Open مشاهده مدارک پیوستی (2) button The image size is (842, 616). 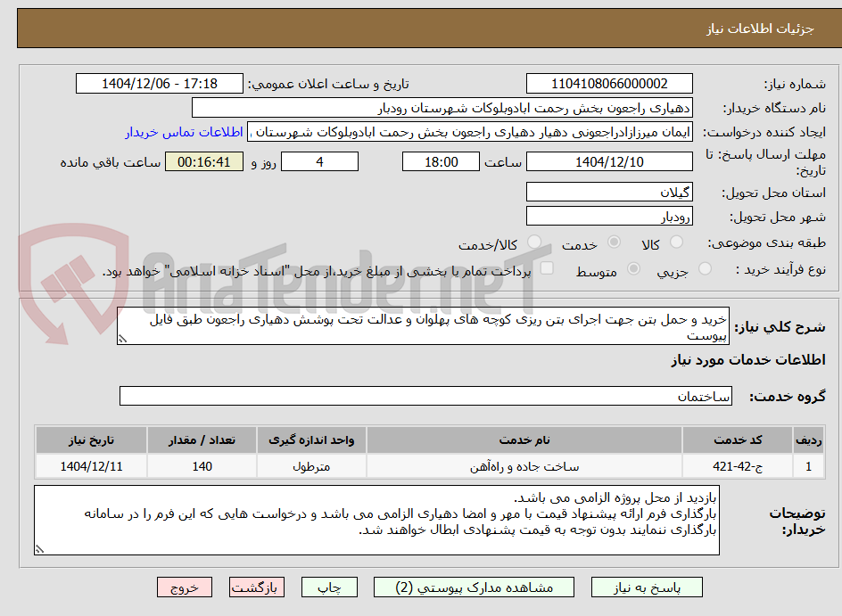point(474,587)
